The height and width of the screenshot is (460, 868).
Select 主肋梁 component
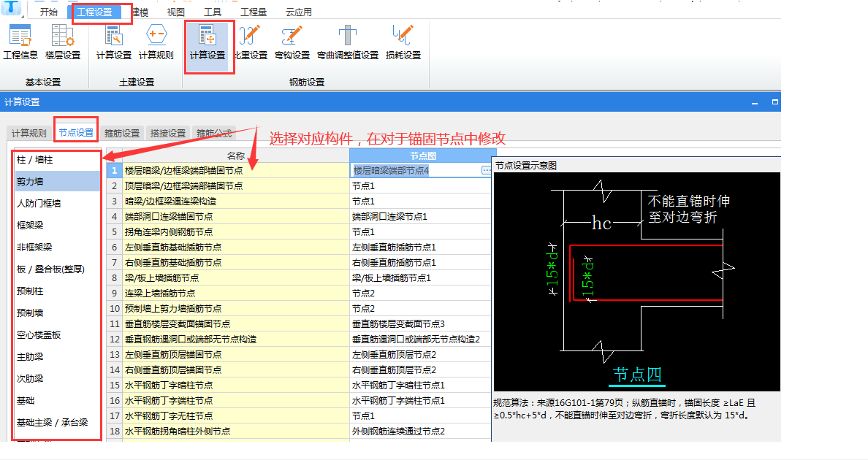coord(58,356)
